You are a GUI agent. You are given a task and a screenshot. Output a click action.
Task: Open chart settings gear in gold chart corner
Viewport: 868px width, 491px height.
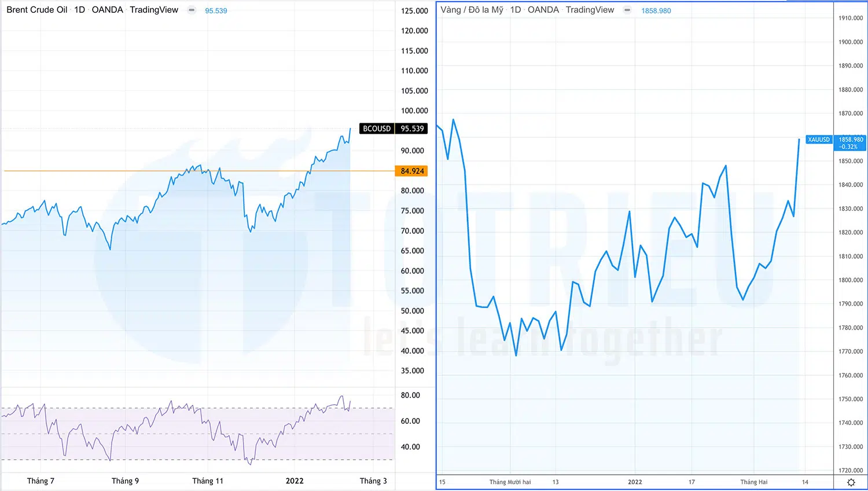pos(851,482)
